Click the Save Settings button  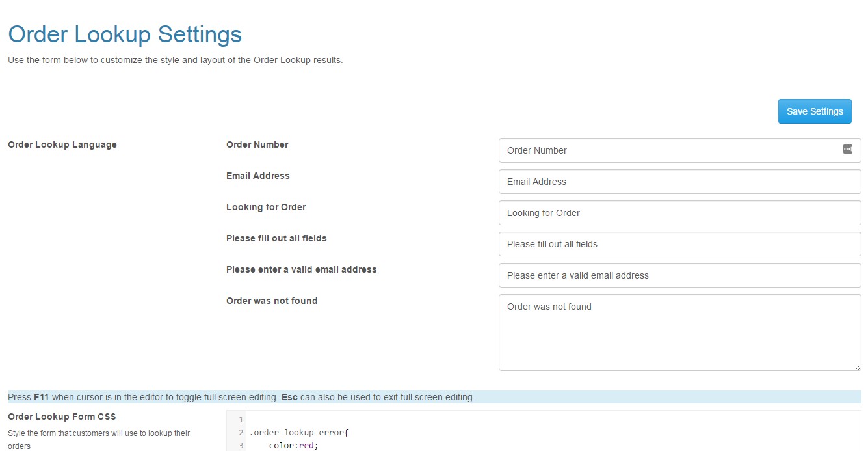(815, 111)
